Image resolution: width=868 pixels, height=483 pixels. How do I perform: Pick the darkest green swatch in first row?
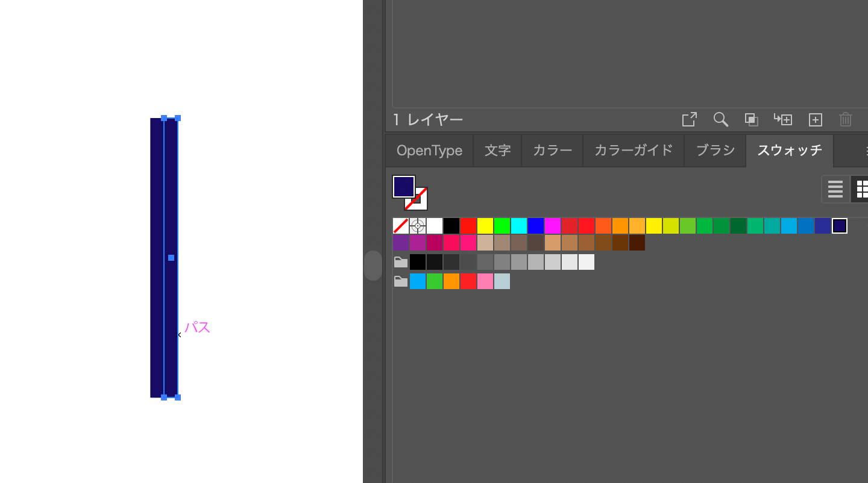(x=738, y=226)
